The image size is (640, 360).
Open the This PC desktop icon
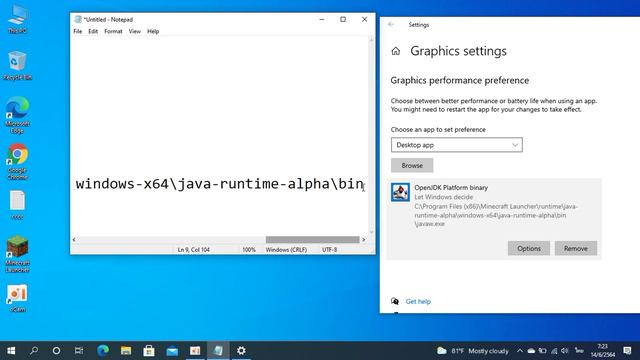pos(18,18)
